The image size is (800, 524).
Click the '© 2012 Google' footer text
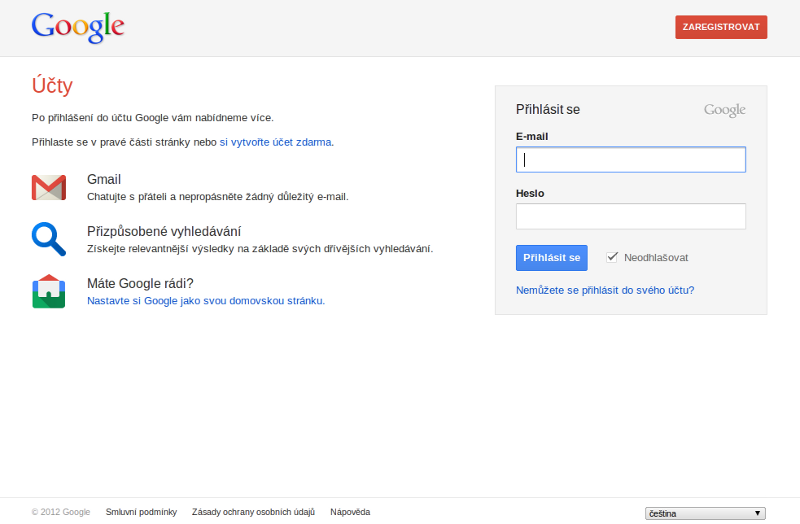[61, 512]
